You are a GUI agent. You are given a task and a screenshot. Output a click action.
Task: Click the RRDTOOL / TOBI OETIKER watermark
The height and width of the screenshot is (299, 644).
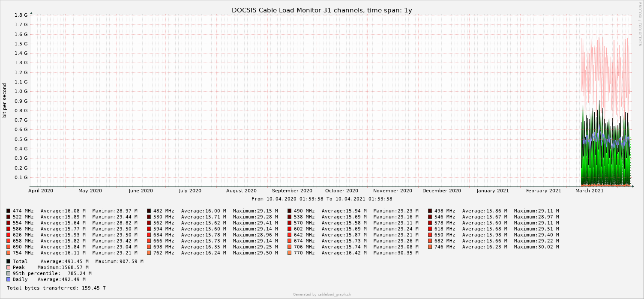pyautogui.click(x=640, y=24)
